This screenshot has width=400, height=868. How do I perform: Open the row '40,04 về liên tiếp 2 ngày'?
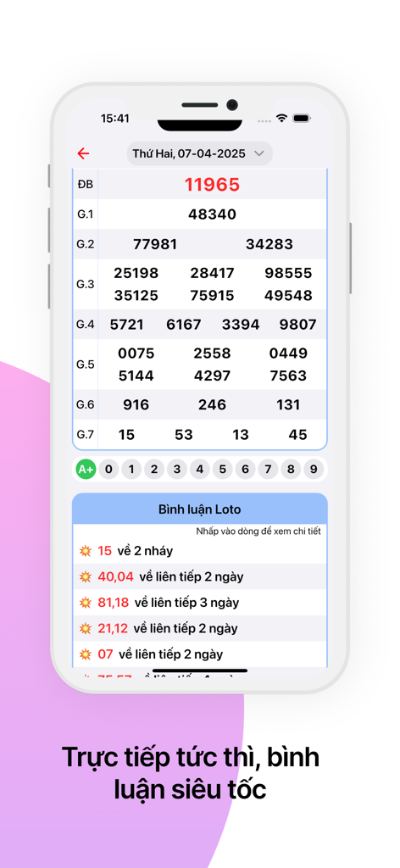click(x=200, y=576)
